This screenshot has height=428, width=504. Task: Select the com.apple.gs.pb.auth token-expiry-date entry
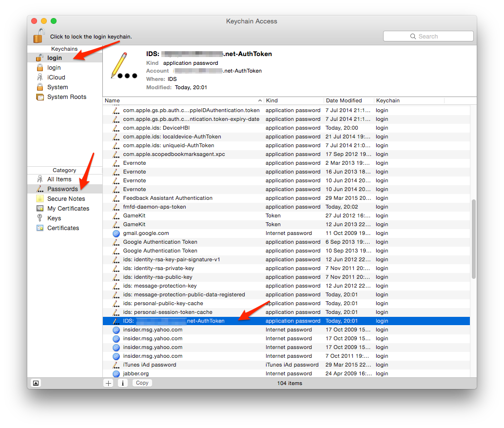tap(286, 119)
